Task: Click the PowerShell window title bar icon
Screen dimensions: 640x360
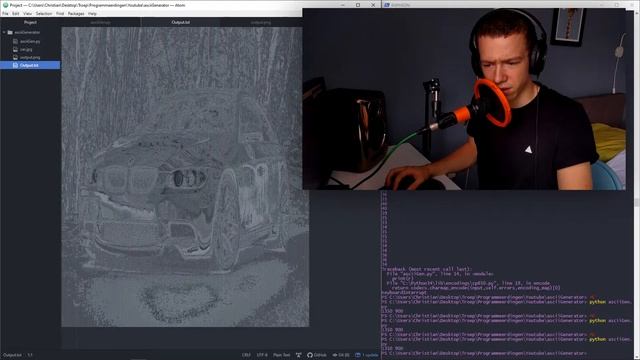Action: click(387, 5)
